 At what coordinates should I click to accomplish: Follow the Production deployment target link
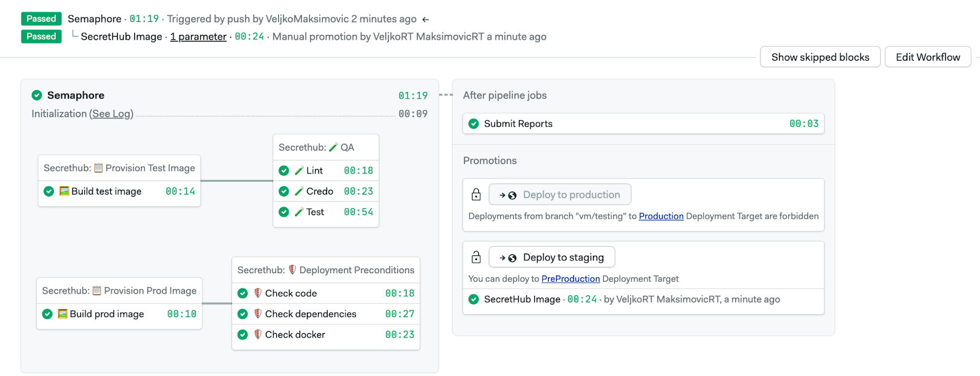661,216
